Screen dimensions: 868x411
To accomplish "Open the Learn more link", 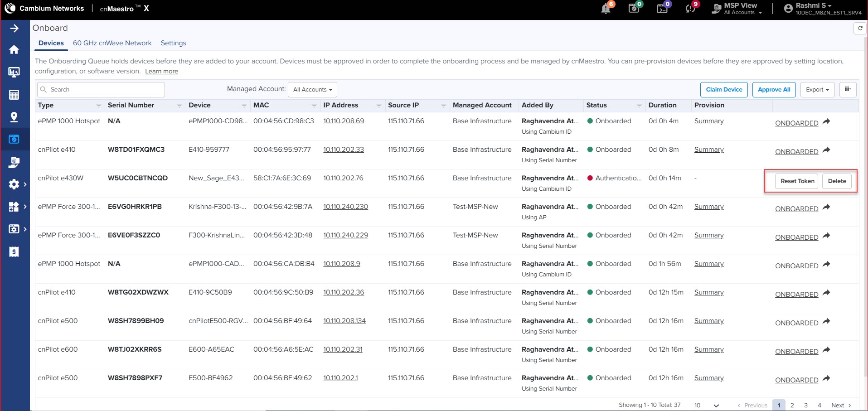I will [161, 71].
